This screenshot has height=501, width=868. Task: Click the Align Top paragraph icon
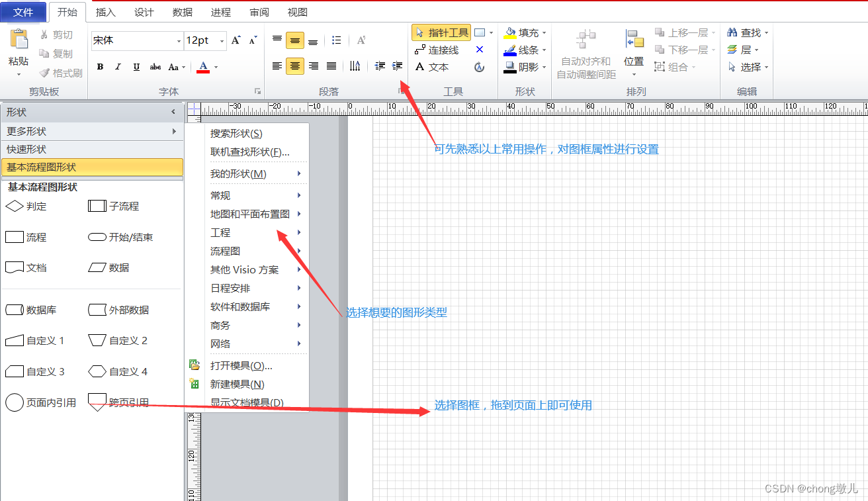[277, 40]
